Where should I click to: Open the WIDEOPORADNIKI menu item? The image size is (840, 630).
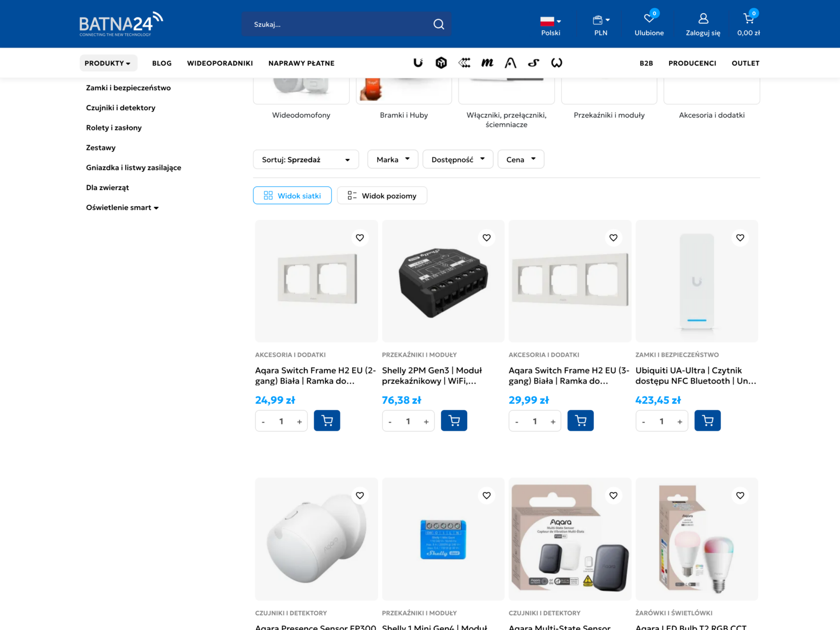click(220, 63)
